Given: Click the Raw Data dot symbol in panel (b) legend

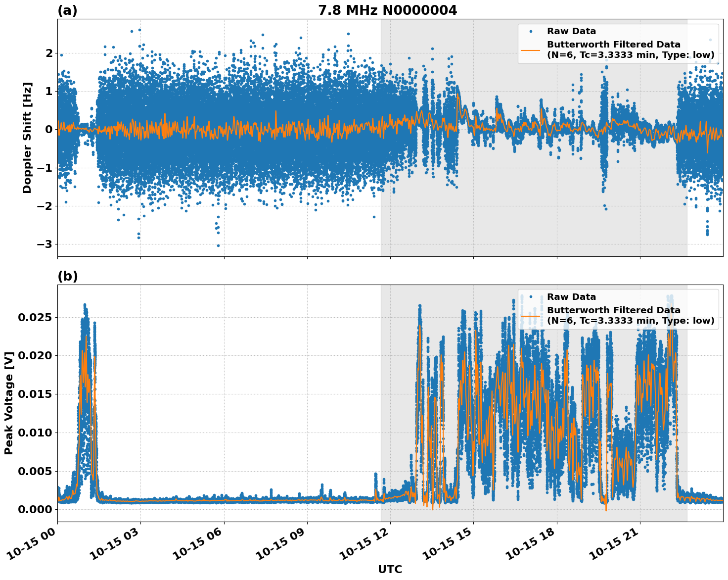Looking at the screenshot, I should pyautogui.click(x=531, y=296).
